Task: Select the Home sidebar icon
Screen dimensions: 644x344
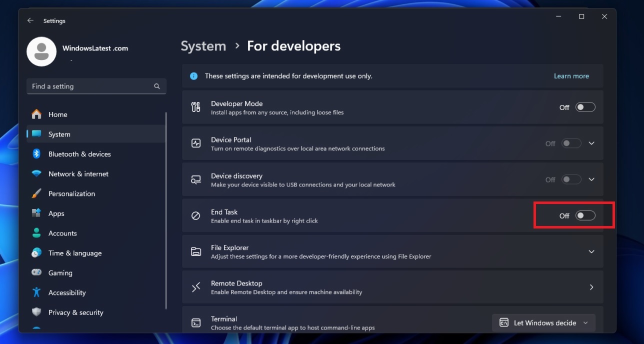Action: [37, 114]
